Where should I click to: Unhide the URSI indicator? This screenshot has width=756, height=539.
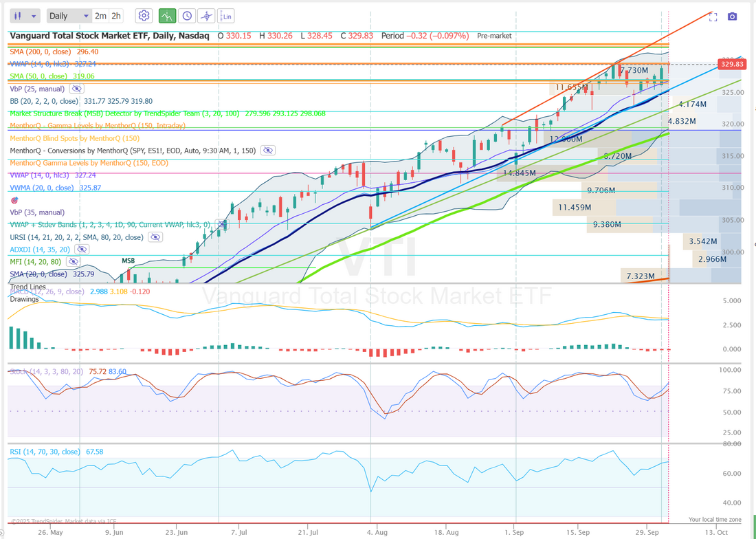[155, 237]
